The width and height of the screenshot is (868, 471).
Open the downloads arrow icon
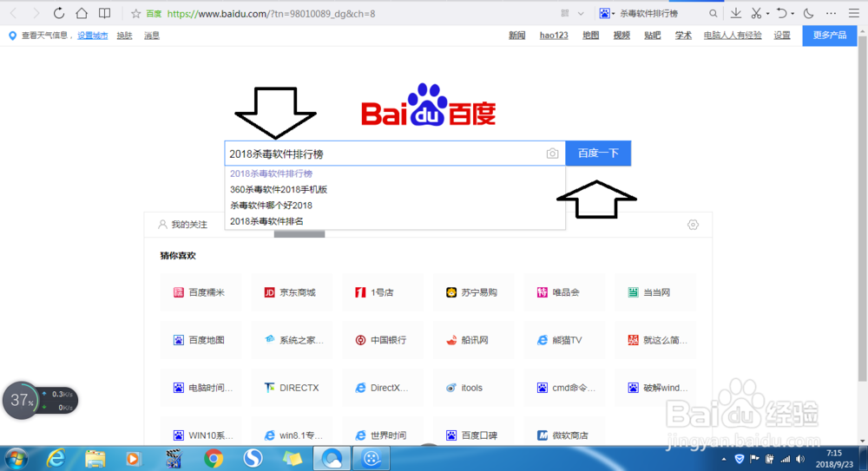point(736,13)
